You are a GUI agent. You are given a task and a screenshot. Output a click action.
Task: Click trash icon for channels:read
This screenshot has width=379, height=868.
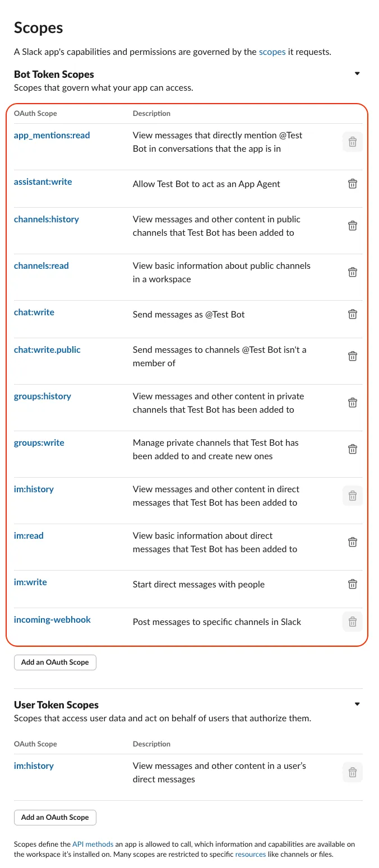click(x=353, y=272)
